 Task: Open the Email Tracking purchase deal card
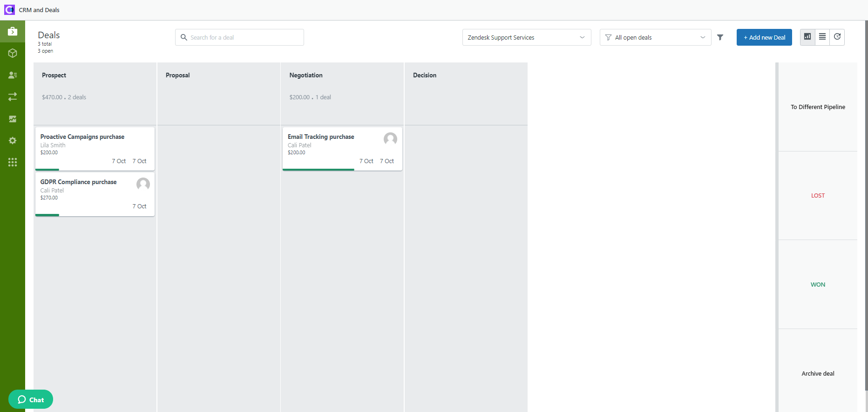tap(342, 149)
